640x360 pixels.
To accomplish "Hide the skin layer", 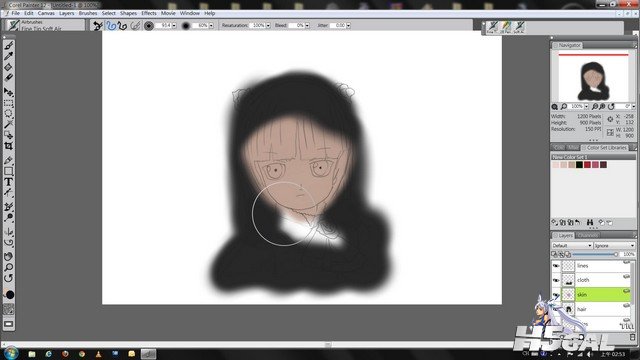I will coord(556,295).
